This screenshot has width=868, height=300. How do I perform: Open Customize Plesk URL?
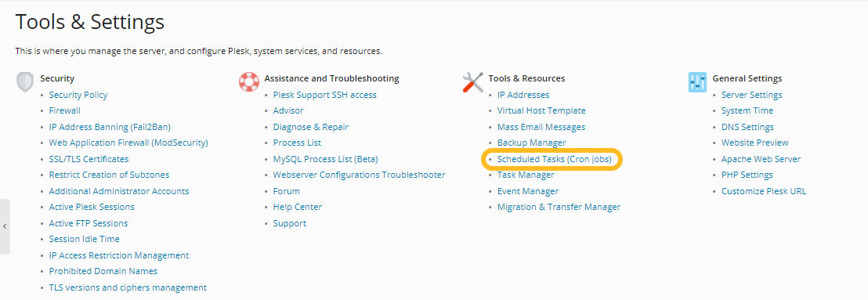coord(763,191)
